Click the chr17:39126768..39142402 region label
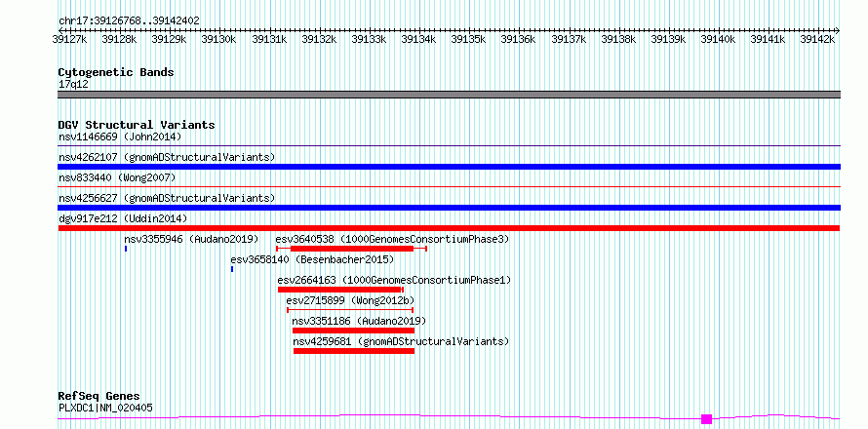The height and width of the screenshot is (429, 868). 129,20
